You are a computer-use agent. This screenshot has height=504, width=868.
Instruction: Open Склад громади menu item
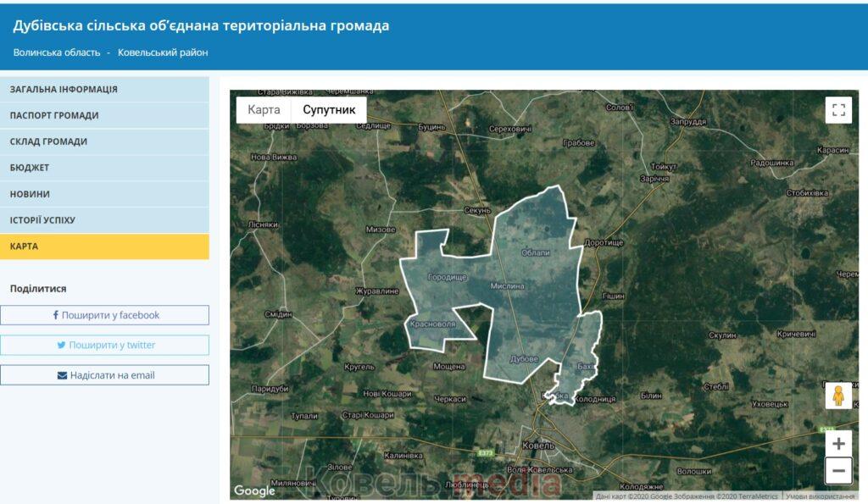click(x=104, y=141)
